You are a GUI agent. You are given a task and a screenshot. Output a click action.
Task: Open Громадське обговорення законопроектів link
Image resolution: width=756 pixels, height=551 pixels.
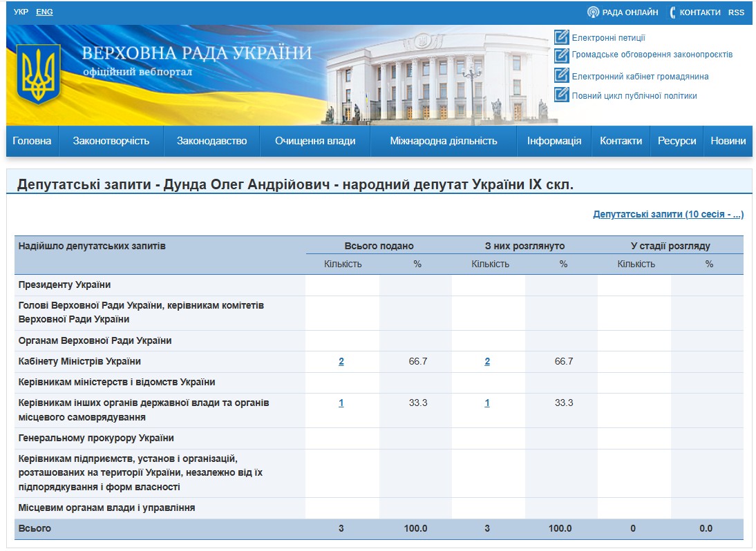[x=652, y=55]
